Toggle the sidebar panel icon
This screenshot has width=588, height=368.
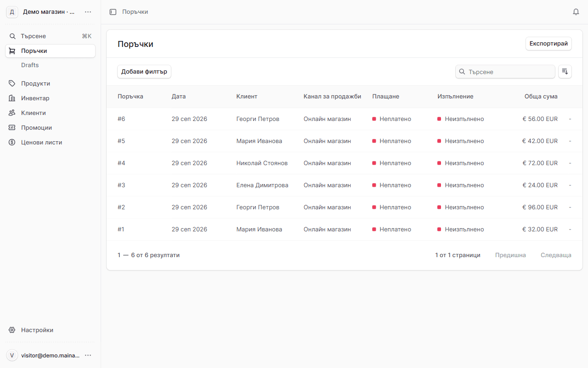(x=113, y=12)
